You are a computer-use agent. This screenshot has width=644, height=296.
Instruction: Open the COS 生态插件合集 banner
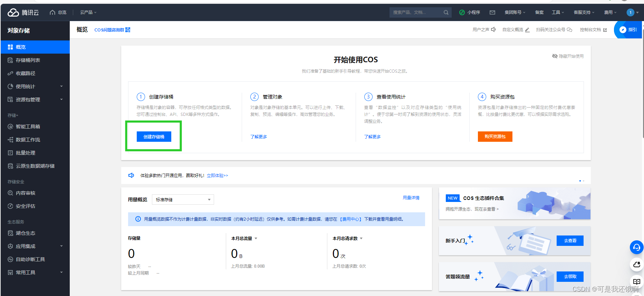click(x=515, y=203)
